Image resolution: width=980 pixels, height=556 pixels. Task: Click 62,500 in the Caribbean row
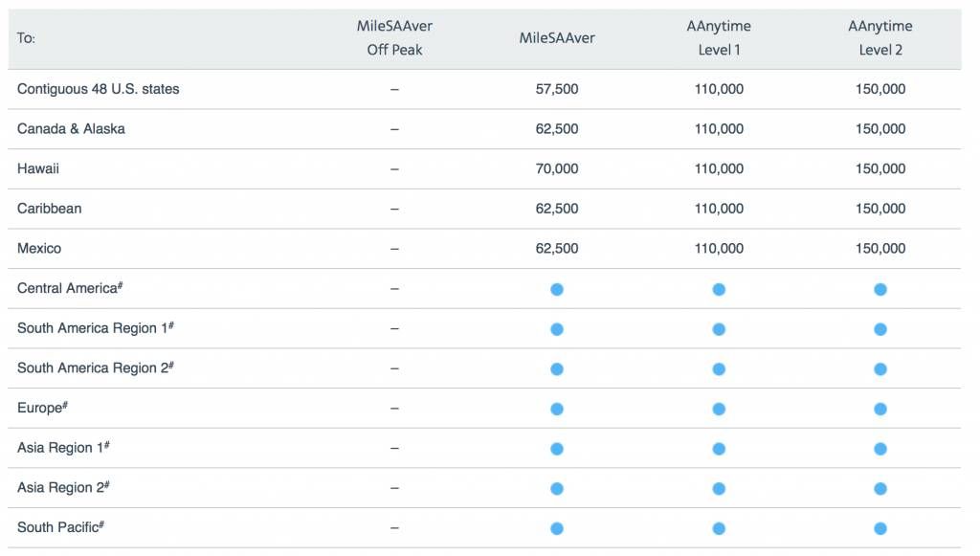[557, 209]
